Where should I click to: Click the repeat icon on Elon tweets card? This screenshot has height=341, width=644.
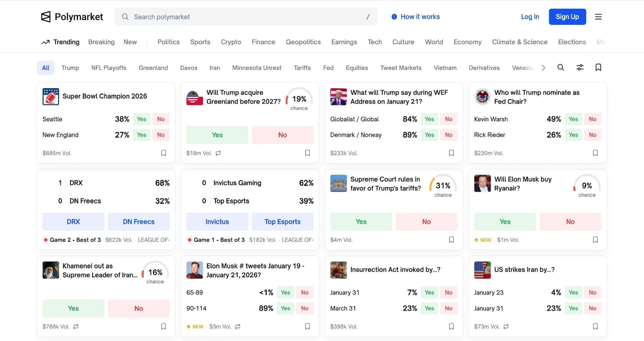click(238, 326)
